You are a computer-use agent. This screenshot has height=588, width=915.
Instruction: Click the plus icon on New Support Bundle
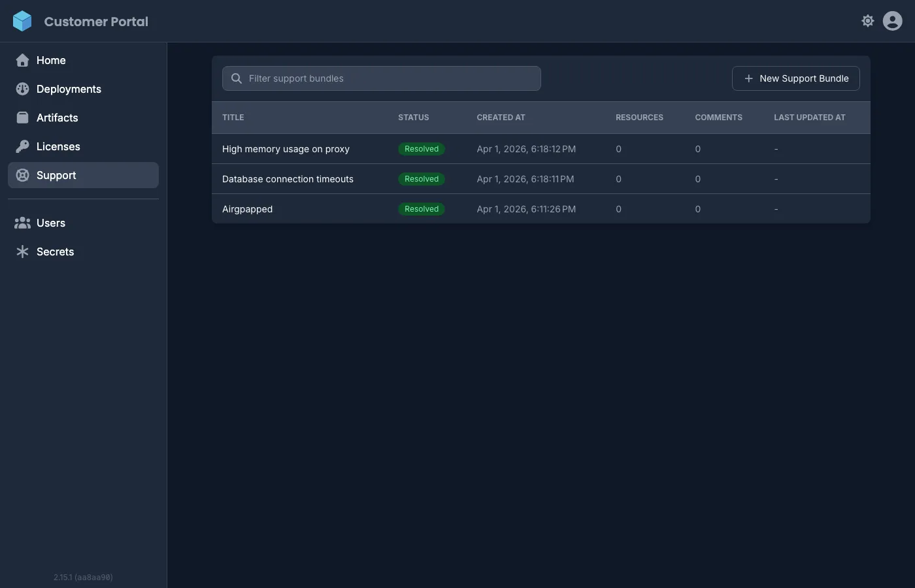tap(748, 78)
